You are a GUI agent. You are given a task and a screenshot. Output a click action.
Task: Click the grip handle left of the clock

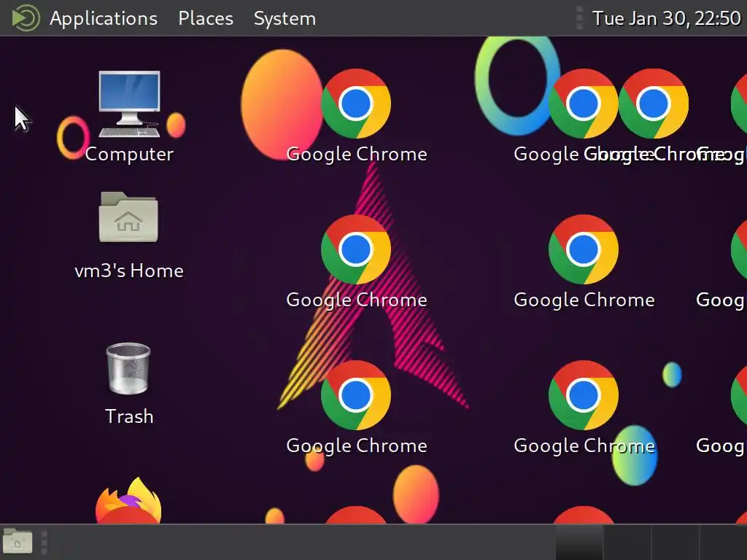(579, 18)
